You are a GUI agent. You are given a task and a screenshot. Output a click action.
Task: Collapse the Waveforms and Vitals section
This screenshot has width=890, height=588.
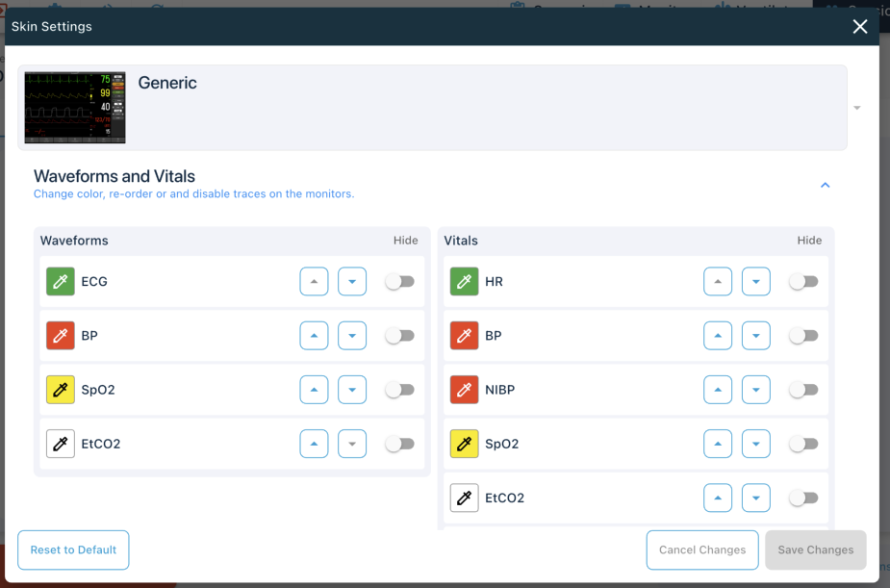pos(825,185)
